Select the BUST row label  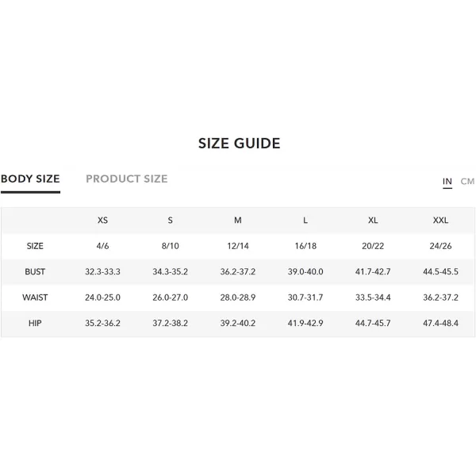point(35,271)
